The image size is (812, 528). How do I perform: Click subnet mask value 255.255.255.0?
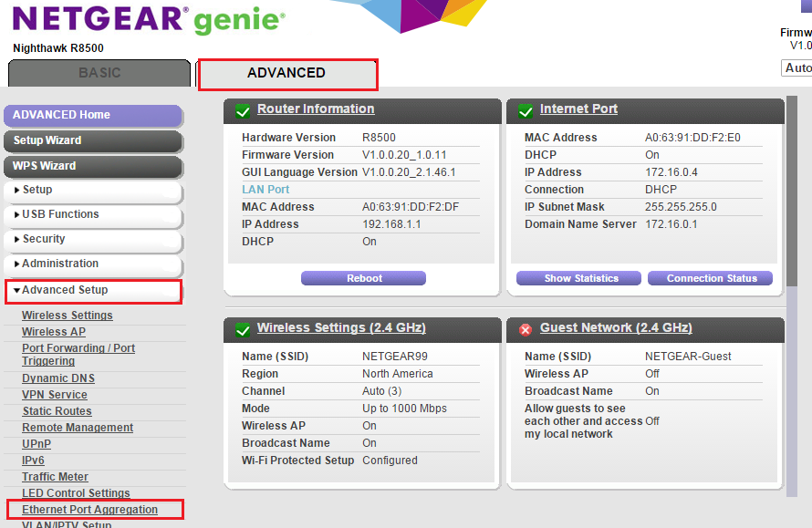coord(681,207)
